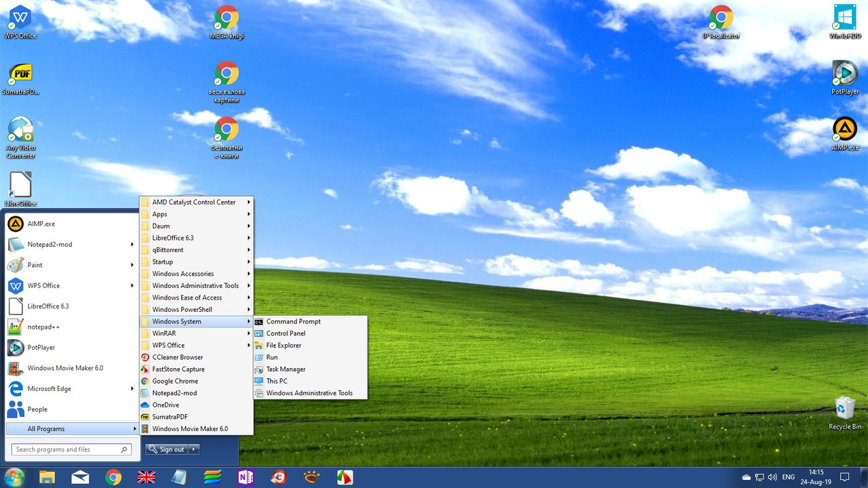Image resolution: width=868 pixels, height=488 pixels.
Task: Open the volume speaker tray icon
Action: coord(772,477)
